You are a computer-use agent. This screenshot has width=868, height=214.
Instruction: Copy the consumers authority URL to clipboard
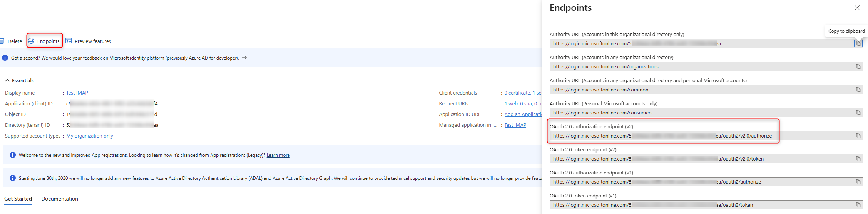(x=858, y=113)
